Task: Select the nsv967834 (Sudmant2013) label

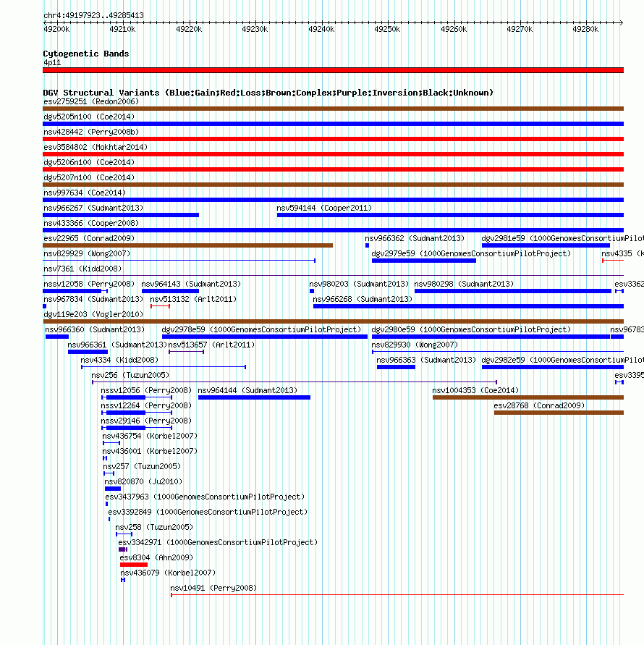Action: tap(93, 299)
